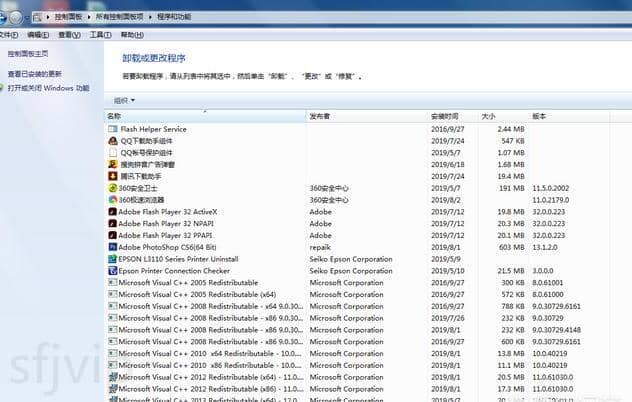Select the Flash Helper Service icon
This screenshot has height=402, width=632.
click(112, 129)
